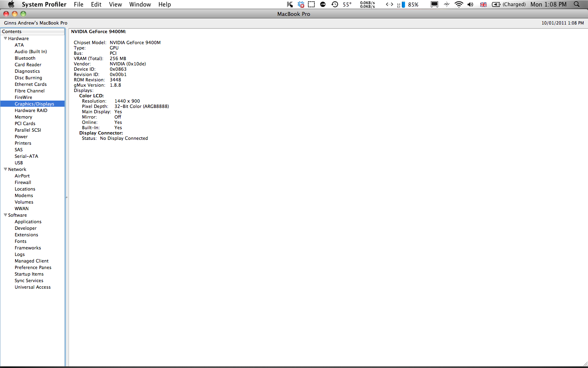This screenshot has height=368, width=588.
Task: Select FireWire in the sidebar
Action: 23,97
